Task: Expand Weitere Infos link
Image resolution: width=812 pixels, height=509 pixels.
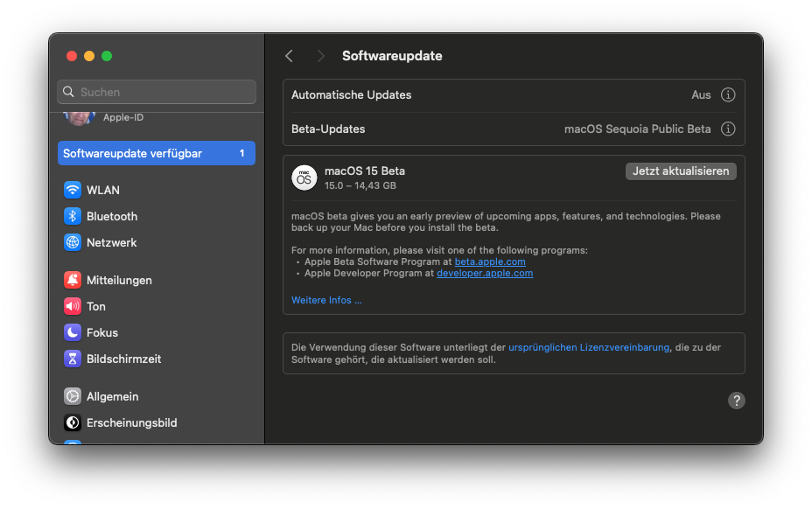Action: tap(326, 300)
